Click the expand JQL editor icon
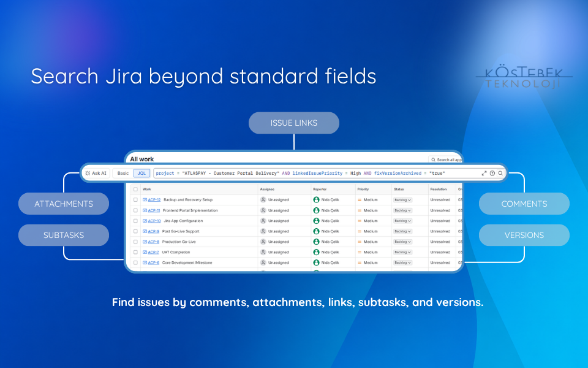 tap(484, 173)
